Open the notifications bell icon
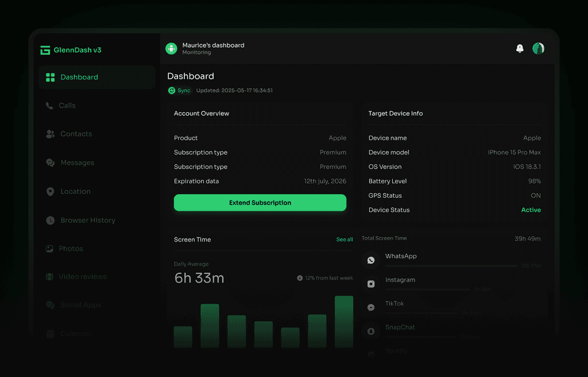Screen dimensions: 588x377 point(520,48)
